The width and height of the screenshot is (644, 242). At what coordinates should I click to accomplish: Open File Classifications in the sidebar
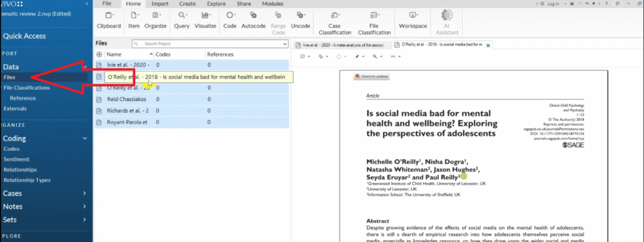[x=26, y=88]
